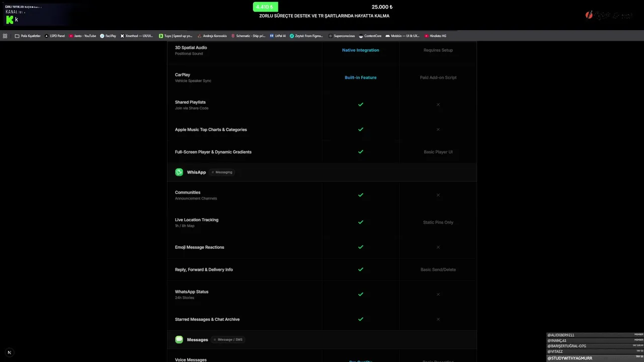644x362 pixels.
Task: Open the Polis Kıyafetler bookmark folder
Action: point(28,36)
